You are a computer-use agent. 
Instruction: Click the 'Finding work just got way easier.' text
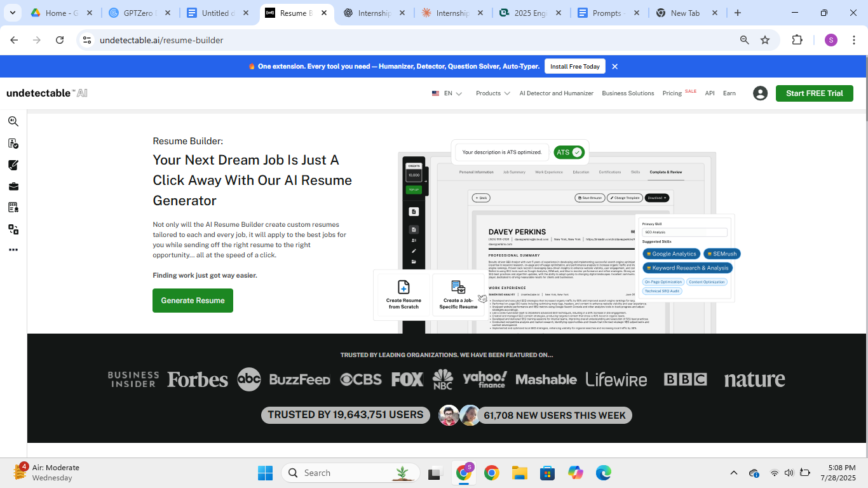[x=205, y=276]
